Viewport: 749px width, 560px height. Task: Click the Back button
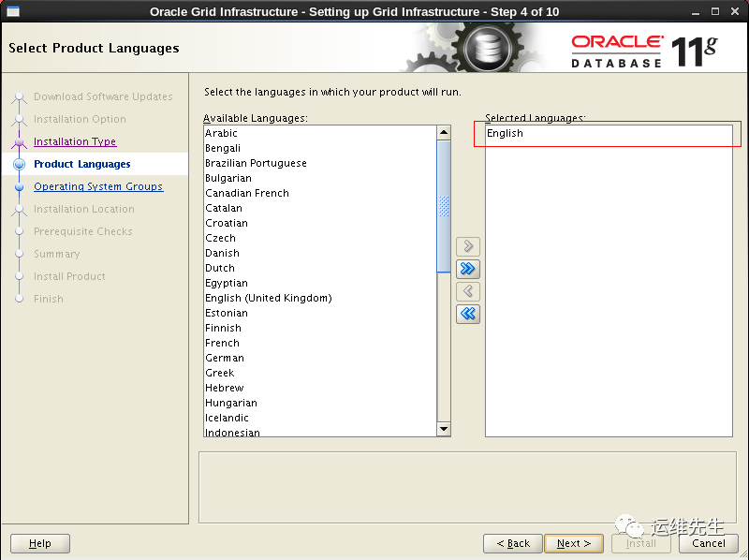513,543
